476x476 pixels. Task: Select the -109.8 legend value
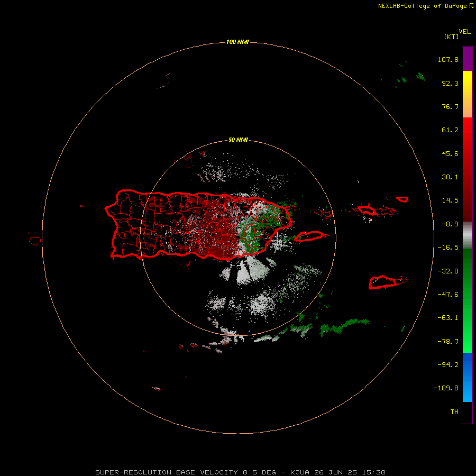point(446,388)
